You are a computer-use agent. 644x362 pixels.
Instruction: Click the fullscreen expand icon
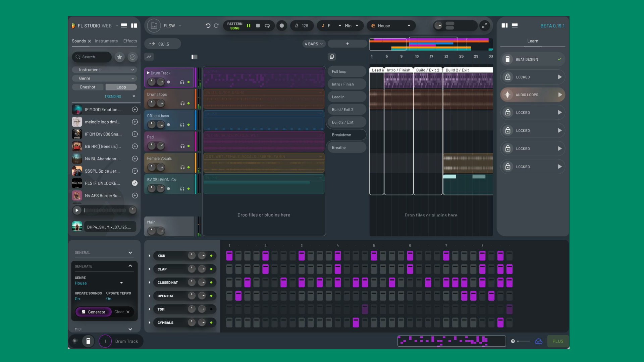[x=484, y=26]
